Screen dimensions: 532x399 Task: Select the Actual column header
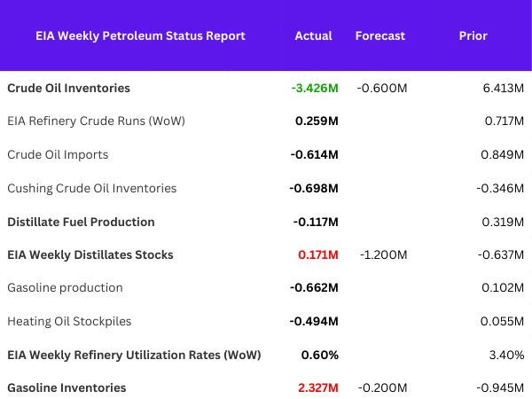click(x=313, y=36)
